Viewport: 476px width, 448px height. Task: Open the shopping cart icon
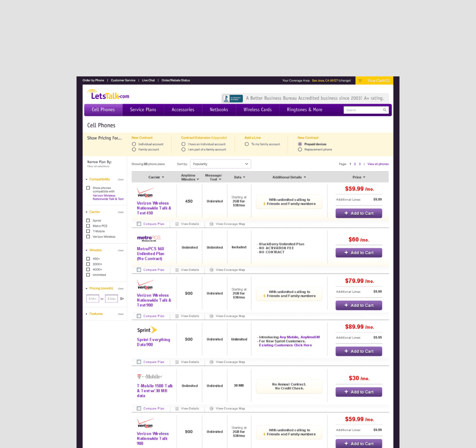[360, 81]
